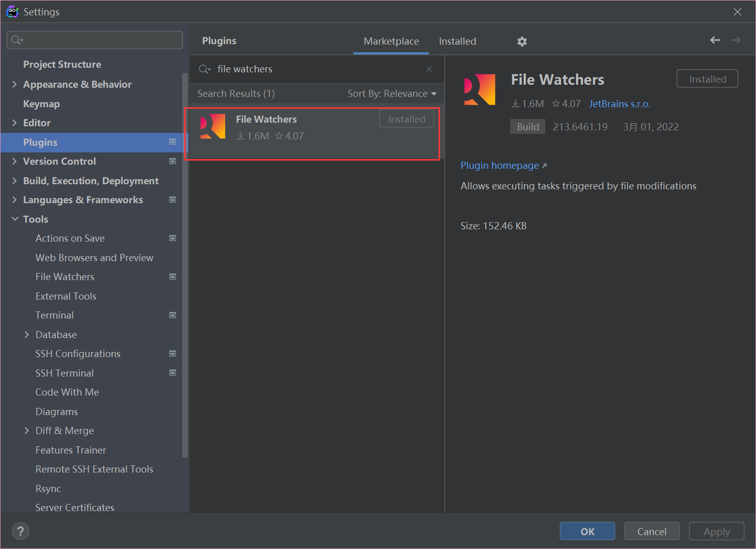Viewport: 756px width, 549px height.
Task: Expand the Languages & Frameworks section
Action: tap(14, 200)
